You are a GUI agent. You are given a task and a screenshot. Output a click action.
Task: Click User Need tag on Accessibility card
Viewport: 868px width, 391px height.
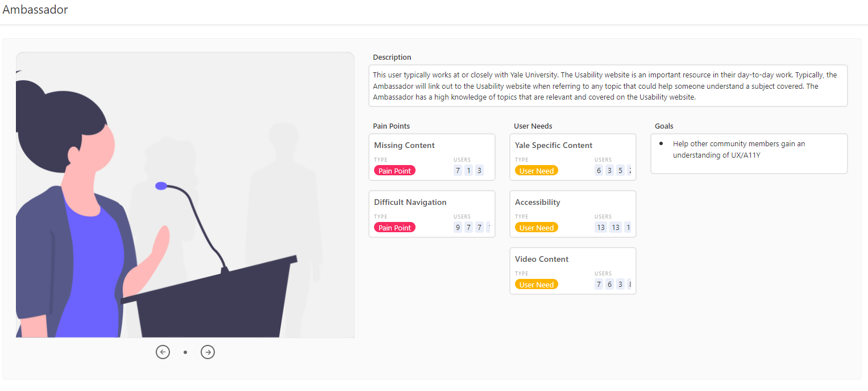536,228
